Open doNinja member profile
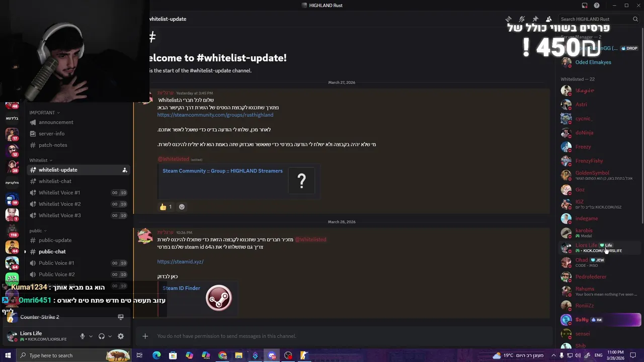The image size is (644, 362). pyautogui.click(x=599, y=133)
